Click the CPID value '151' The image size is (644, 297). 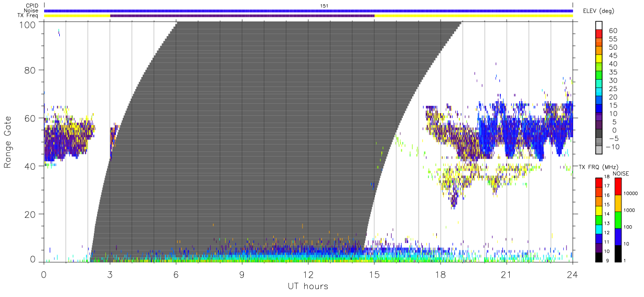pyautogui.click(x=325, y=6)
